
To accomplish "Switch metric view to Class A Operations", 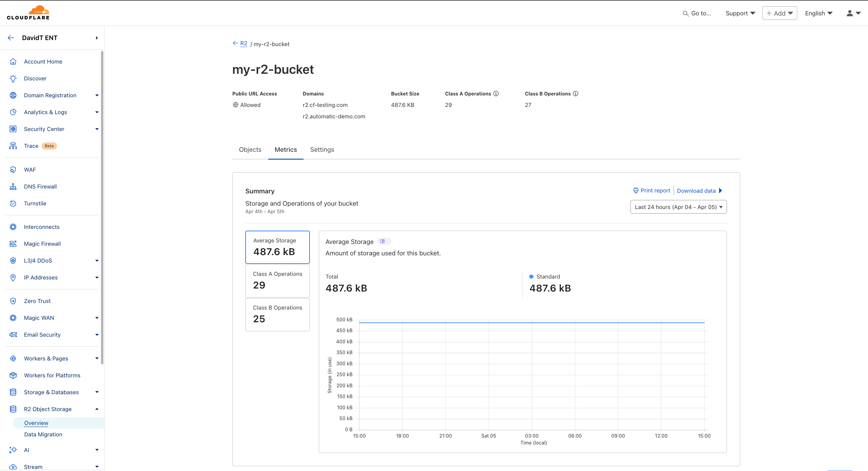I will click(x=277, y=280).
